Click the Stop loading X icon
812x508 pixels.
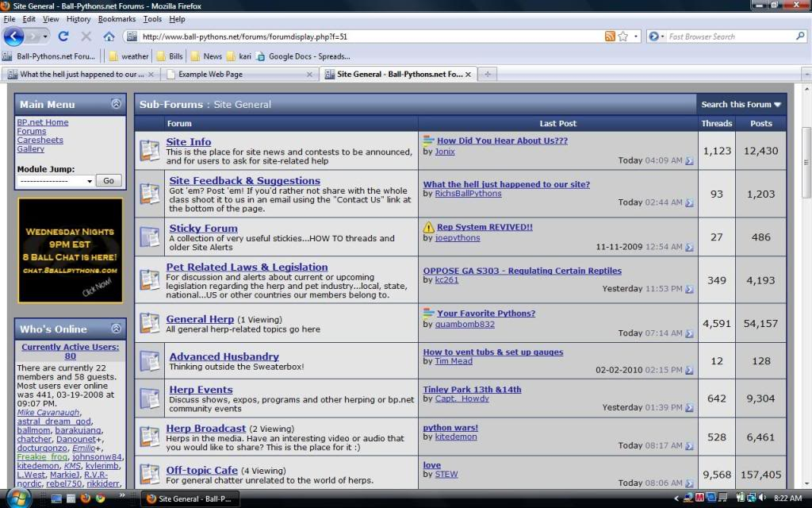coord(86,37)
